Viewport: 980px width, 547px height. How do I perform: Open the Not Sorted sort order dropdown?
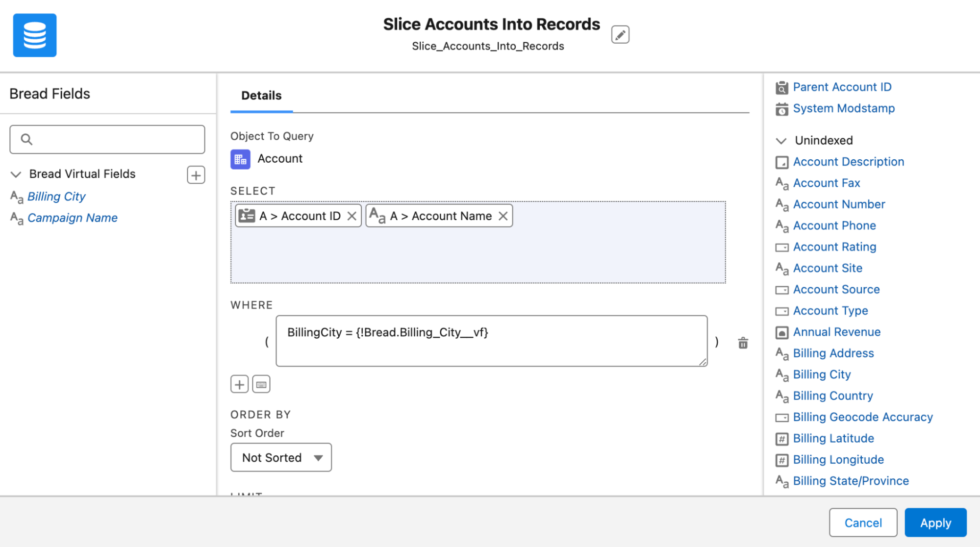click(x=280, y=457)
